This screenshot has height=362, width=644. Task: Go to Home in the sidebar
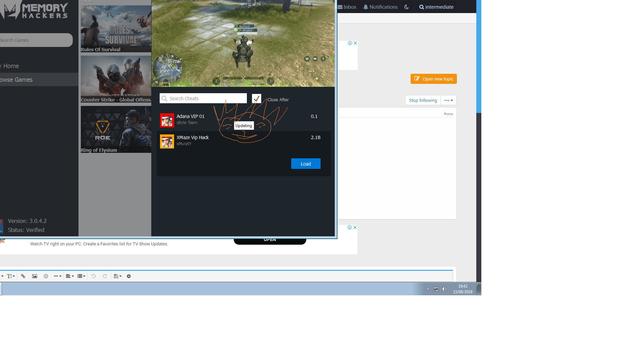[x=11, y=66]
